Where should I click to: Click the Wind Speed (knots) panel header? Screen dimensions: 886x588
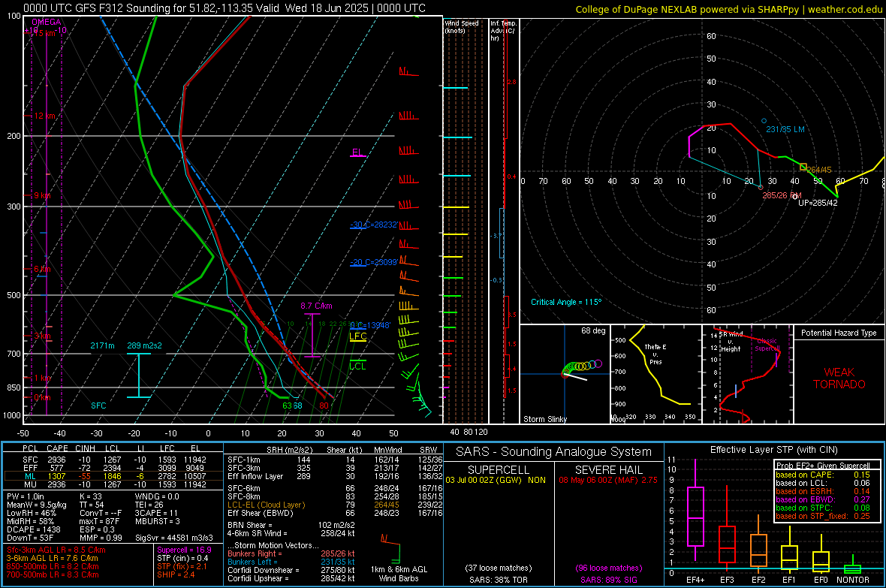coord(462,26)
